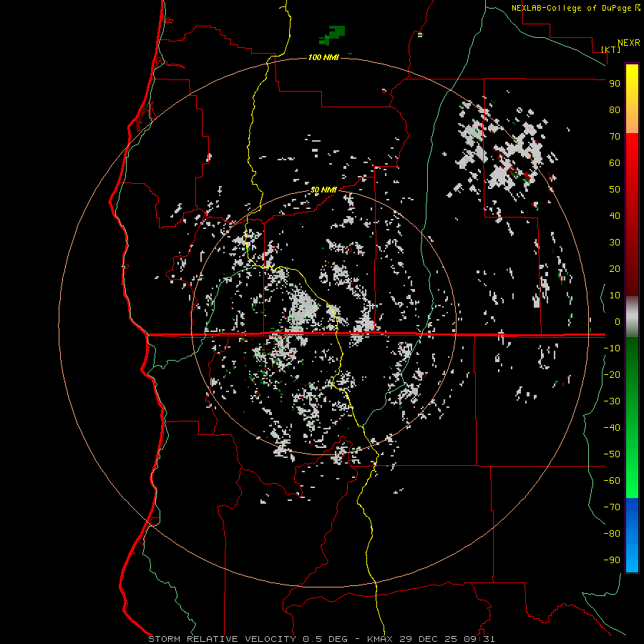Click the 50 NMI range ring label
The image size is (644, 644).
(x=323, y=190)
